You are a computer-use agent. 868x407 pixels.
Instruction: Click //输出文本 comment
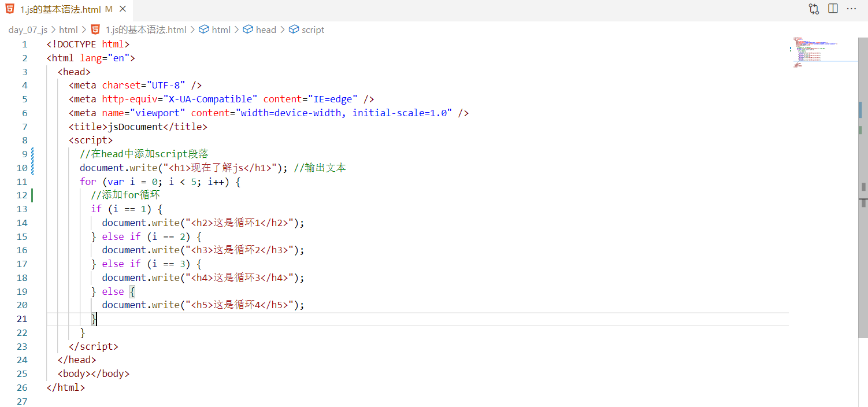coord(320,168)
